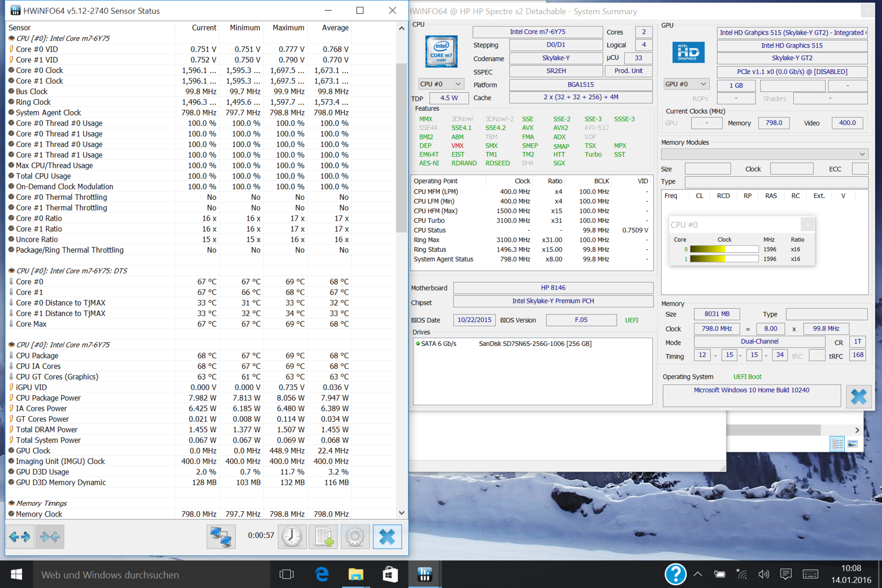Viewport: 882px width, 588px height.
Task: Open wireless network tray icon
Action: click(x=742, y=574)
